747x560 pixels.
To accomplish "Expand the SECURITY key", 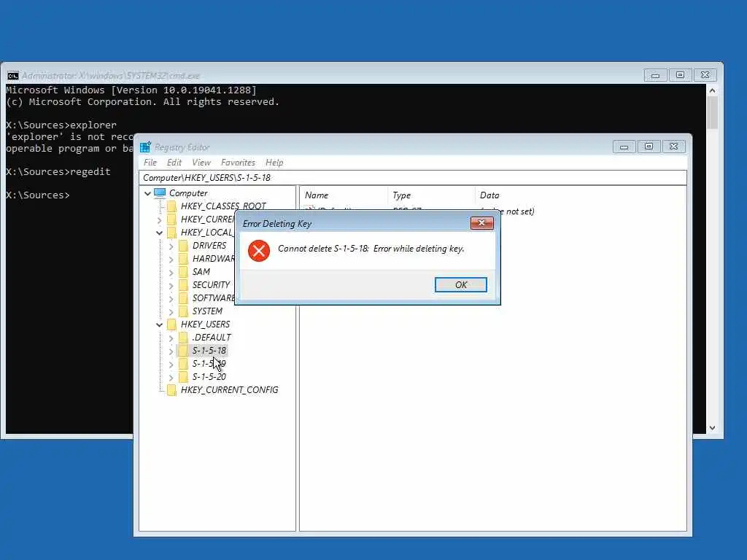I will tap(171, 286).
